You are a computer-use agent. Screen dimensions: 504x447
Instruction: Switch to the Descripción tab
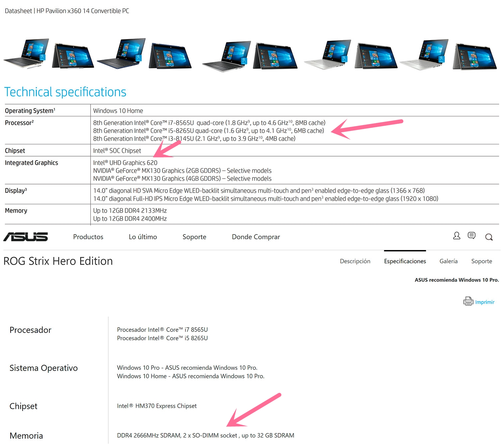[x=355, y=261]
